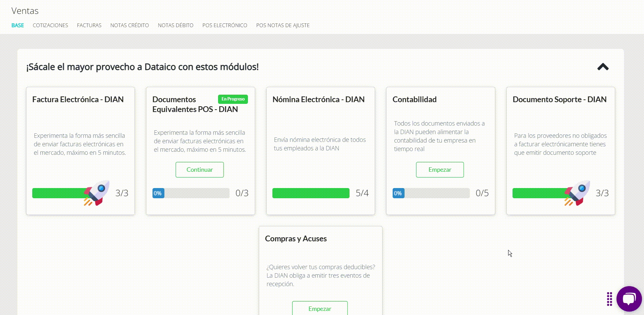Screen dimensions: 644x315
Task: Click the Nómina Electrónica 5/4 progress bar
Action: [311, 193]
